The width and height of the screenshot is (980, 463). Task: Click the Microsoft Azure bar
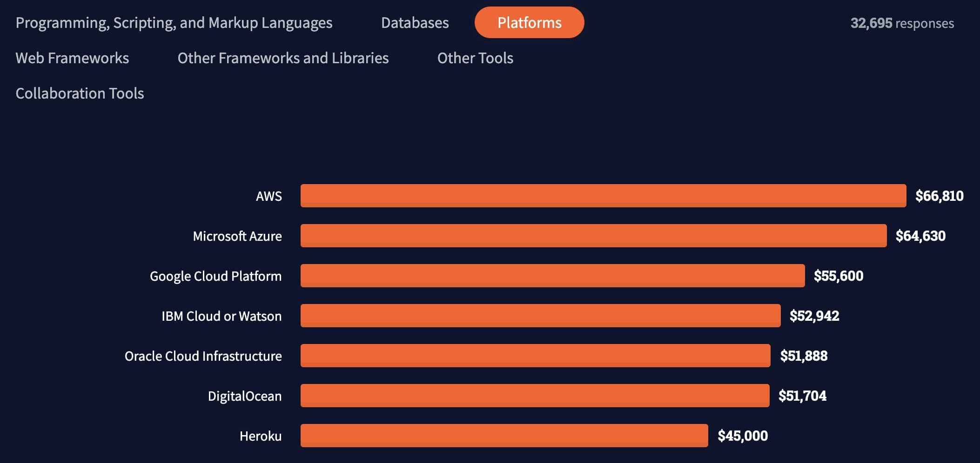click(x=593, y=236)
